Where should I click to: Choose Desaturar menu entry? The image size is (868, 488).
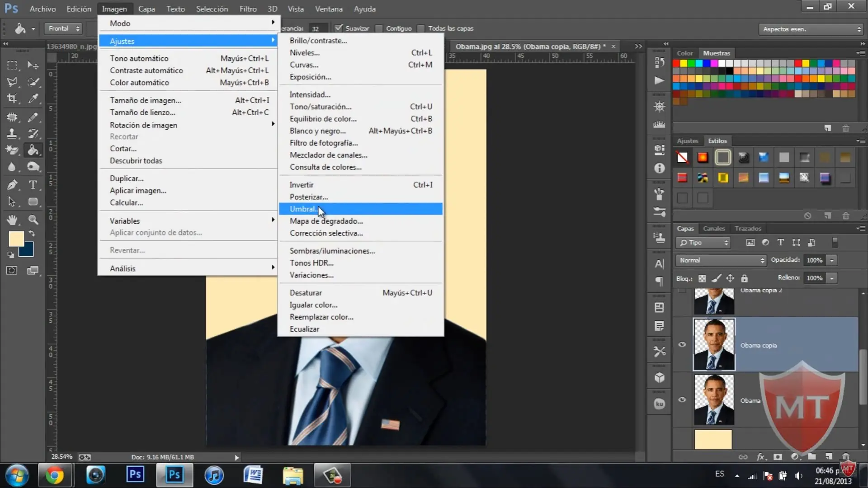tap(360, 293)
